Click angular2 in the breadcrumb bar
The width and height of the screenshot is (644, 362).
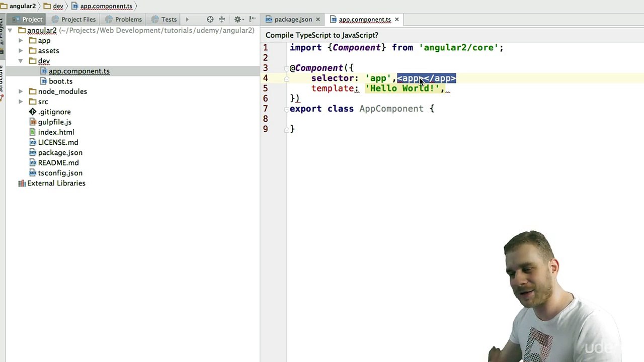point(18,6)
